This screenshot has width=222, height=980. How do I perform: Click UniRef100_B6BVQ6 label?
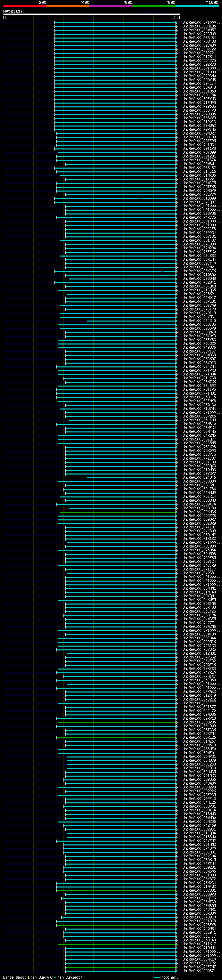click(199, 213)
